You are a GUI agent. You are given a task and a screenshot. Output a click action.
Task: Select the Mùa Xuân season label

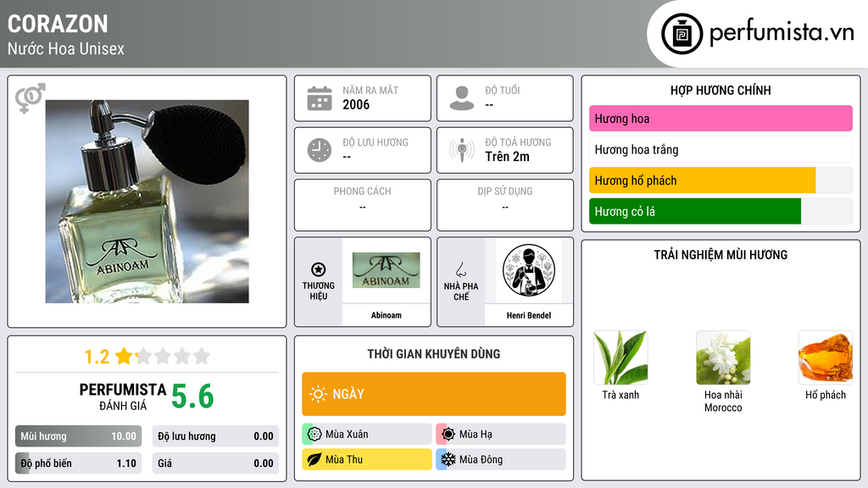[x=347, y=435]
